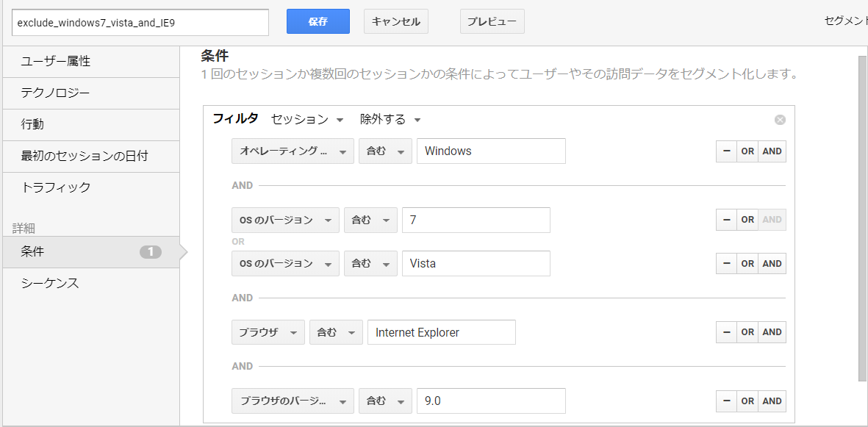Click the blue 保存 button
Screen dimensions: 868x427
point(318,21)
